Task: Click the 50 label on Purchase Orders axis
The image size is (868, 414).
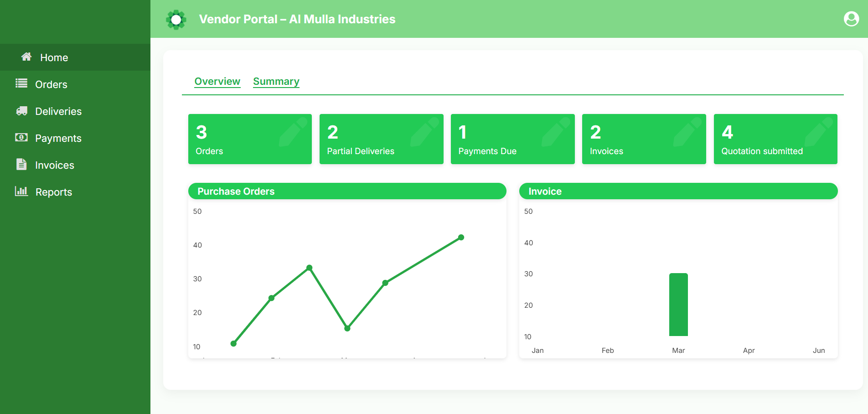Action: [197, 212]
